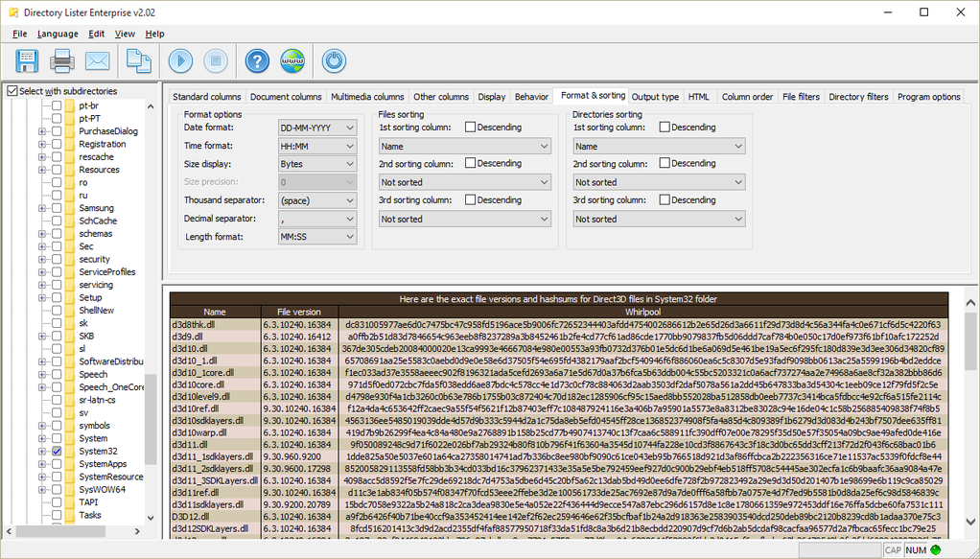This screenshot has height=559, width=980.
Task: Open the Size display dropdown
Action: pos(317,164)
